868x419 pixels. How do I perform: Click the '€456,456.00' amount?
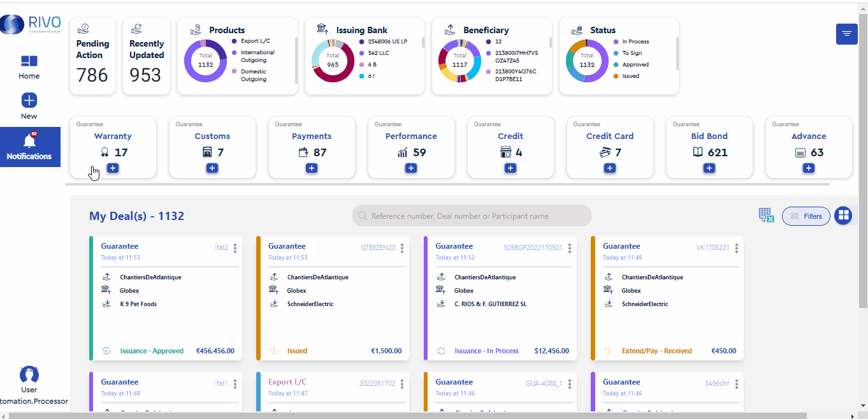tap(215, 351)
